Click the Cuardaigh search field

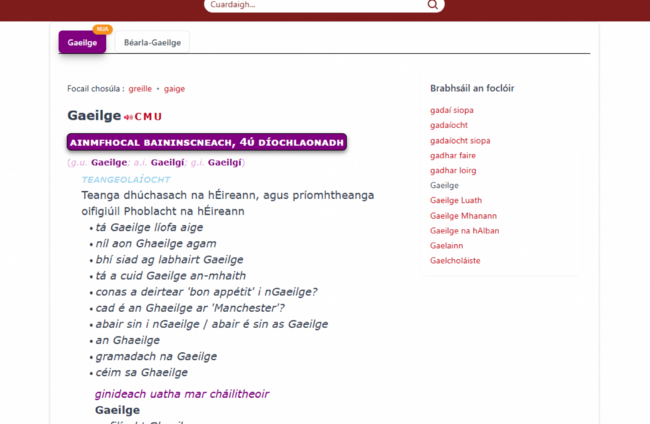coord(315,5)
